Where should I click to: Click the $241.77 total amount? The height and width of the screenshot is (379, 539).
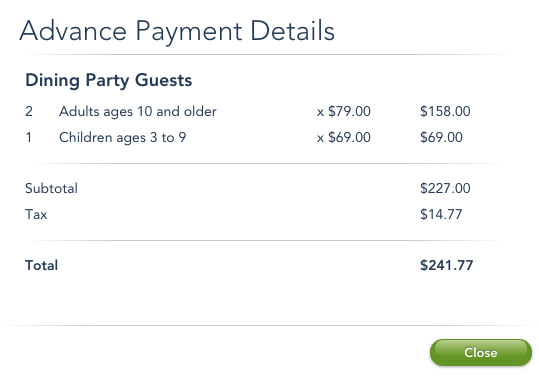[447, 265]
